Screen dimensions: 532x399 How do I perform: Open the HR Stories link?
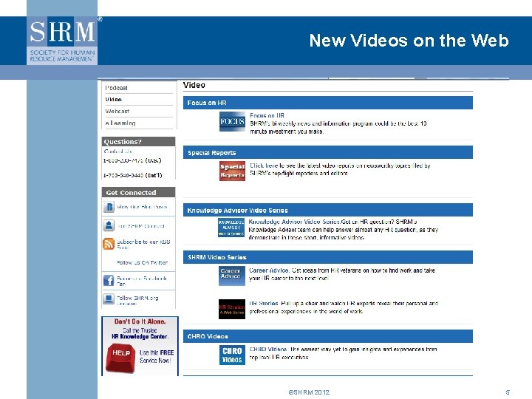coord(264,304)
